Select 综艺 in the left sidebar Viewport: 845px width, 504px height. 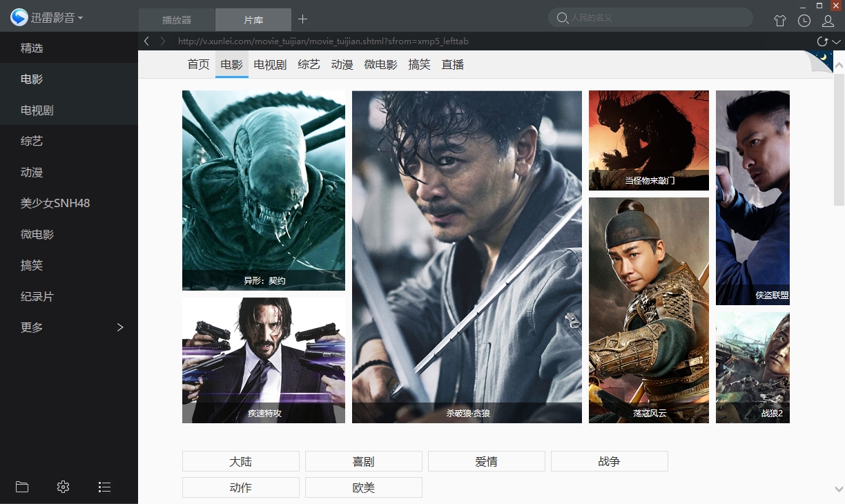pos(69,141)
